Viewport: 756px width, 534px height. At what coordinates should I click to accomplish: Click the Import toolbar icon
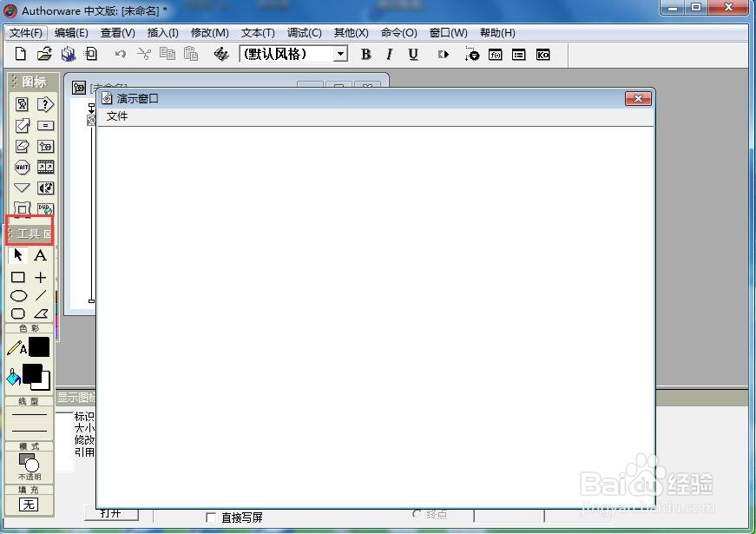[90, 54]
